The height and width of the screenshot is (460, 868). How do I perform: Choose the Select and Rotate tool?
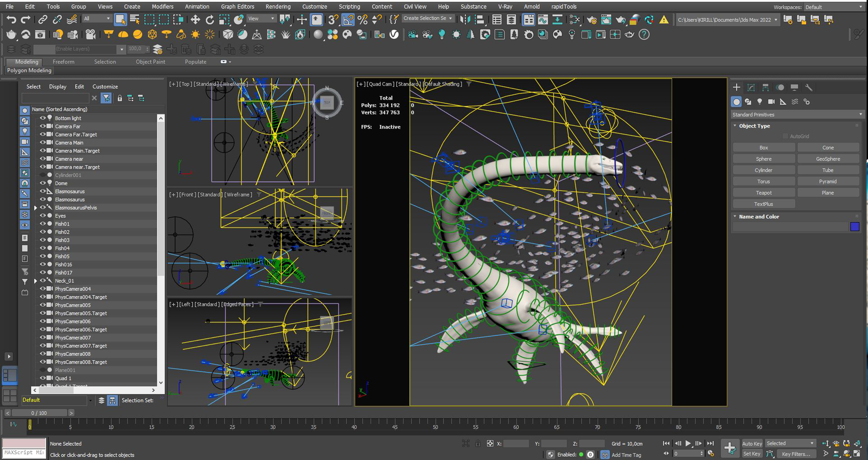coord(210,20)
